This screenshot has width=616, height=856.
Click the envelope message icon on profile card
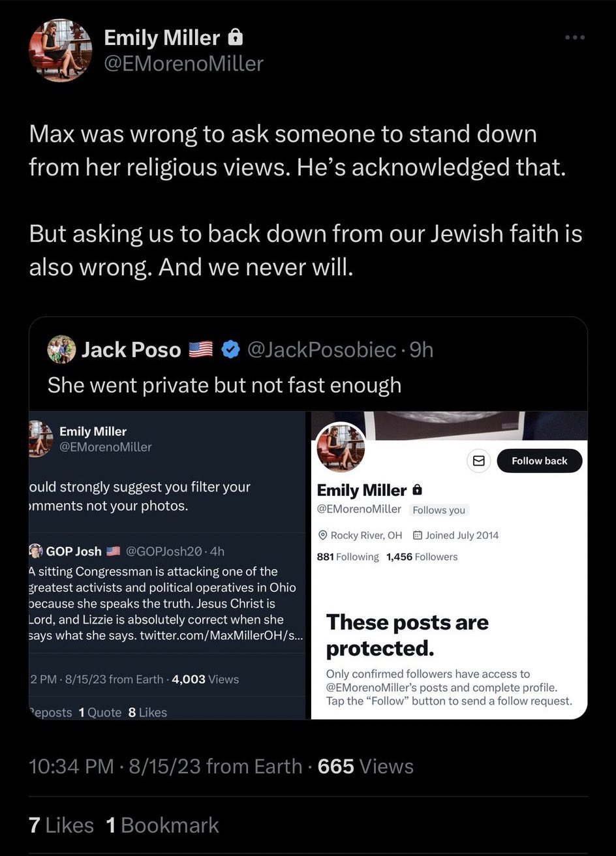pyautogui.click(x=478, y=461)
